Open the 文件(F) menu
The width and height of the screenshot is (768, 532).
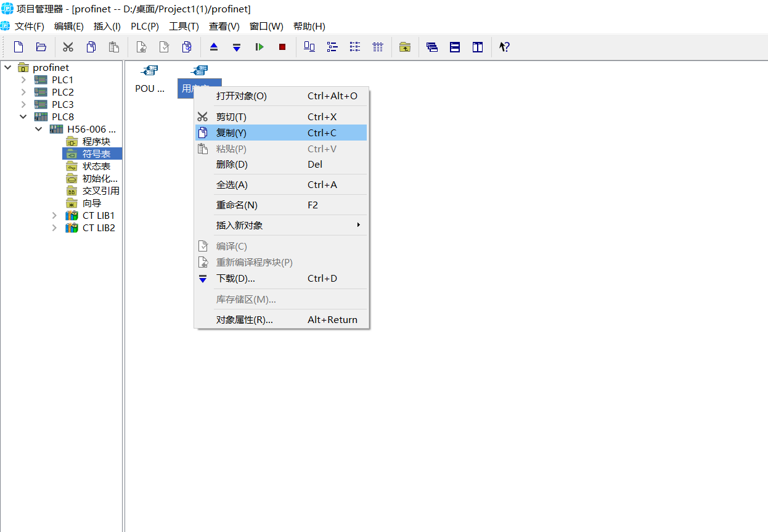point(30,26)
